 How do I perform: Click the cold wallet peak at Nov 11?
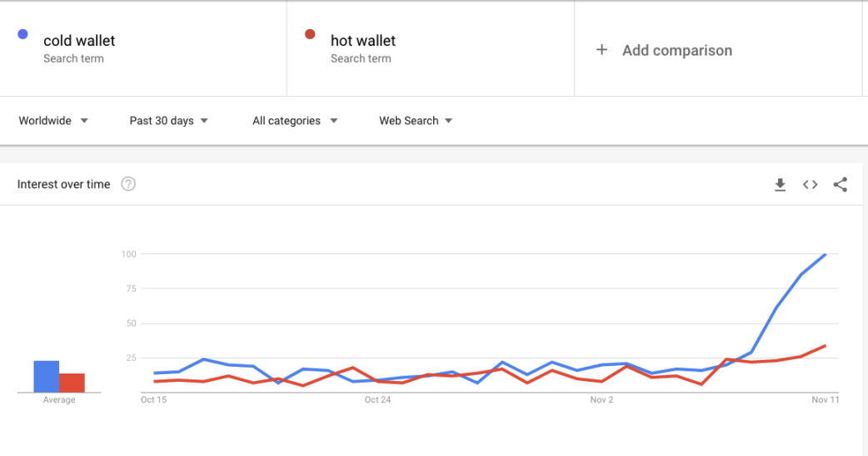(826, 254)
